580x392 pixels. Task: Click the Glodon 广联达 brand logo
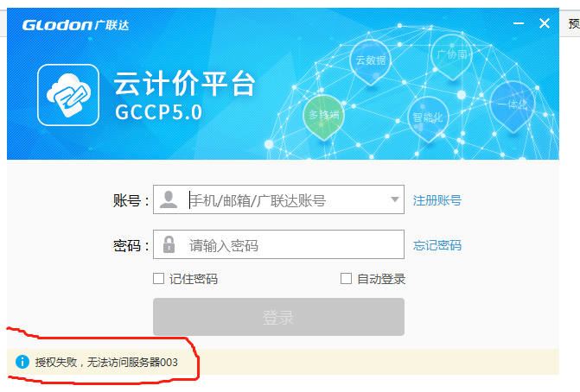(75, 25)
